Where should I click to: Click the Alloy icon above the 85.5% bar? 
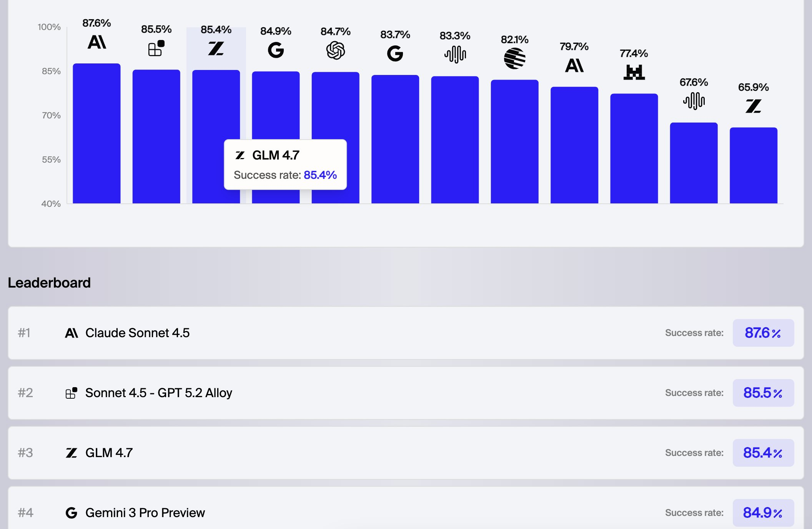pos(156,48)
